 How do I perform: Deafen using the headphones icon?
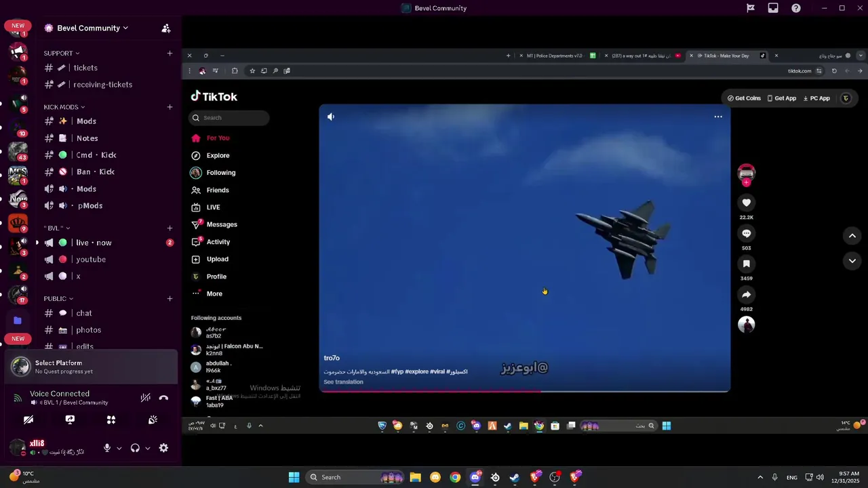tap(135, 448)
